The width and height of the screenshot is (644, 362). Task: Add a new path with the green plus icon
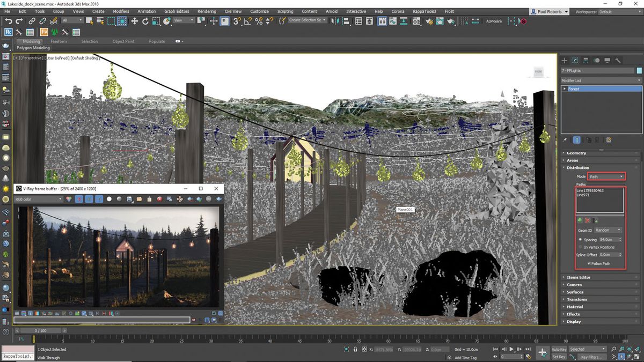[580, 220]
